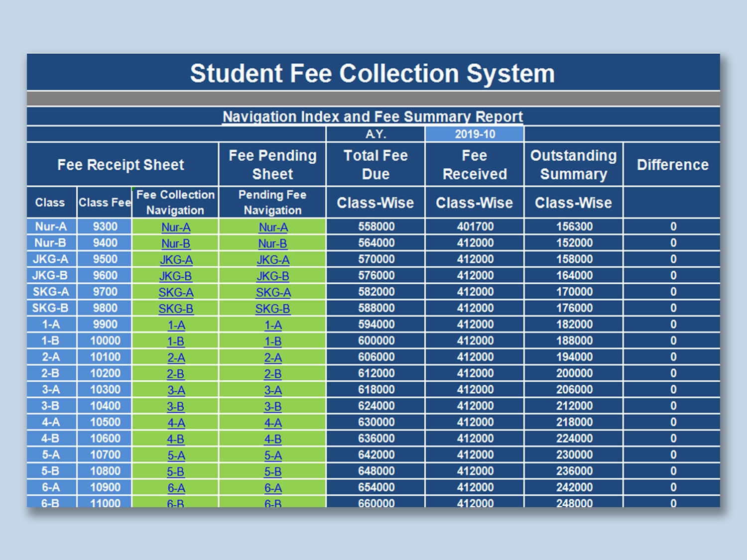Viewport: 747px width, 560px height.
Task: Click 5-A link in Fee Collection Navigation
Action: [176, 456]
